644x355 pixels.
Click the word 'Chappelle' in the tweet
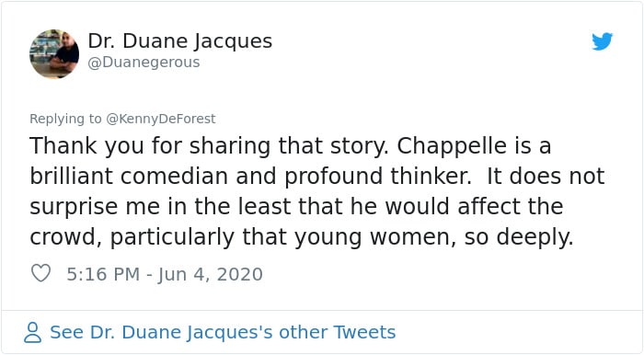(452, 146)
